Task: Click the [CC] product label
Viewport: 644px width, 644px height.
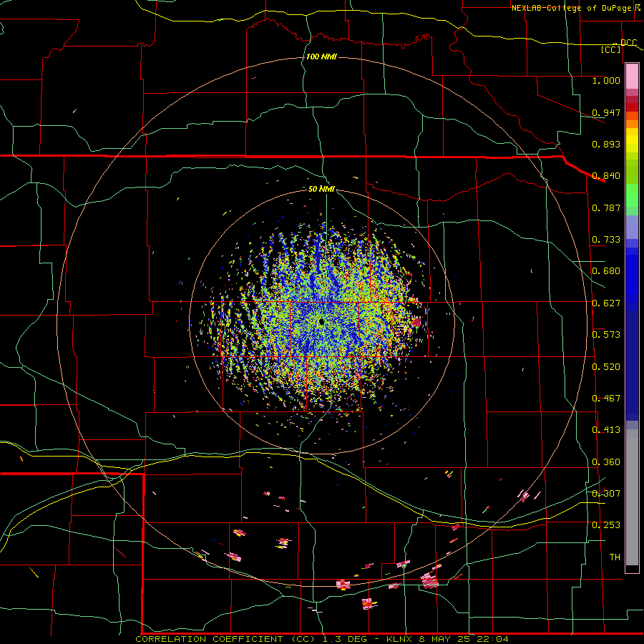Action: click(611, 49)
